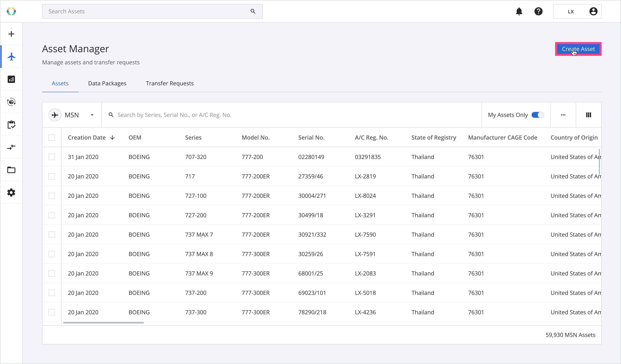Viewport: 621px width, 364px height.
Task: Open the column layout icon in the table toolbar
Action: click(x=588, y=115)
